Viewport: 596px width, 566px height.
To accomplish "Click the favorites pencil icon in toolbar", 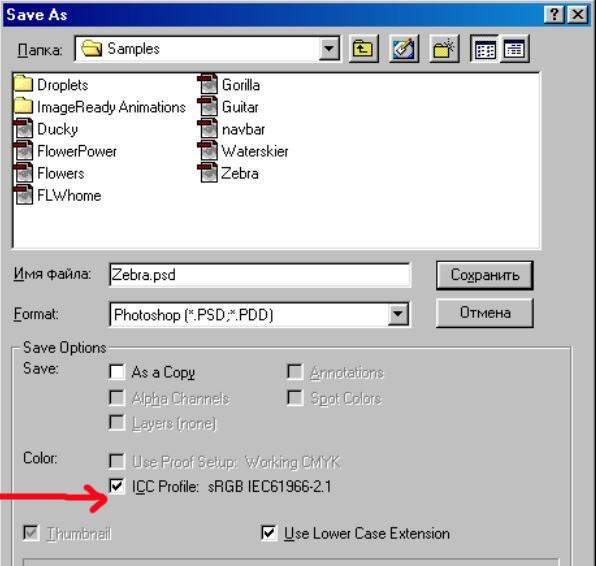I will pyautogui.click(x=404, y=48).
